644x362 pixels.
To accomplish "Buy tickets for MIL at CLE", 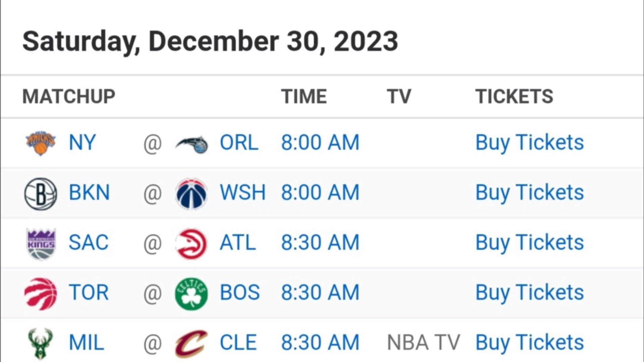I will tap(530, 343).
